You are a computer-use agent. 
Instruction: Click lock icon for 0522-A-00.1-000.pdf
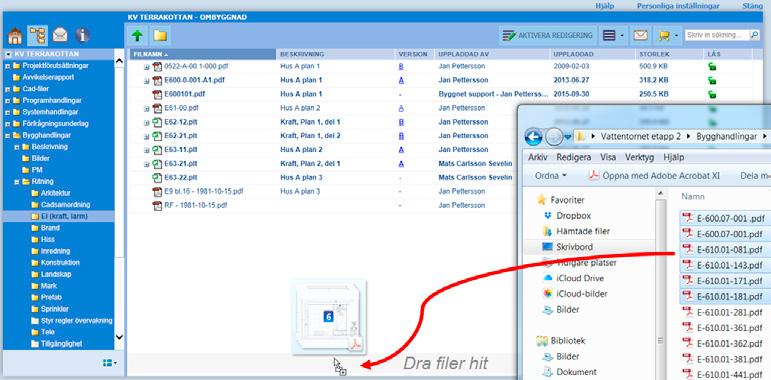(x=712, y=66)
